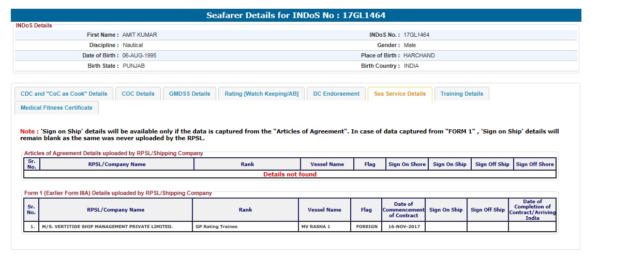Select the Rating [Watch Keeping/AB] tab
This screenshot has height=256, width=644.
[262, 94]
